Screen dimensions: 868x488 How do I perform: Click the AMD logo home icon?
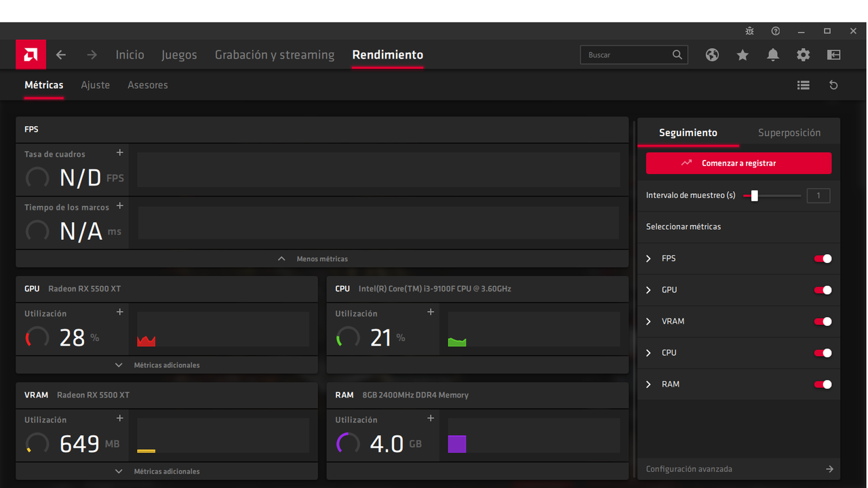pos(31,55)
